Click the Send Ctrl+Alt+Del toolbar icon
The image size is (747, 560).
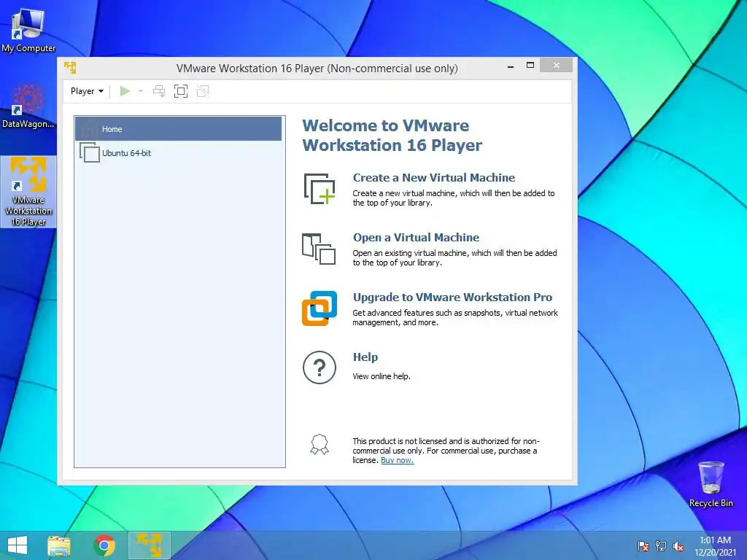[159, 91]
